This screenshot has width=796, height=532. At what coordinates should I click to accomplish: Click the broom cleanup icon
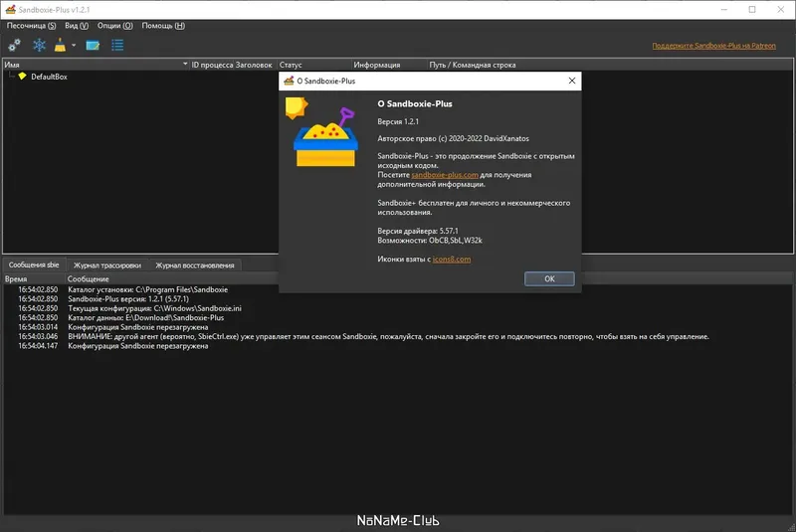60,46
